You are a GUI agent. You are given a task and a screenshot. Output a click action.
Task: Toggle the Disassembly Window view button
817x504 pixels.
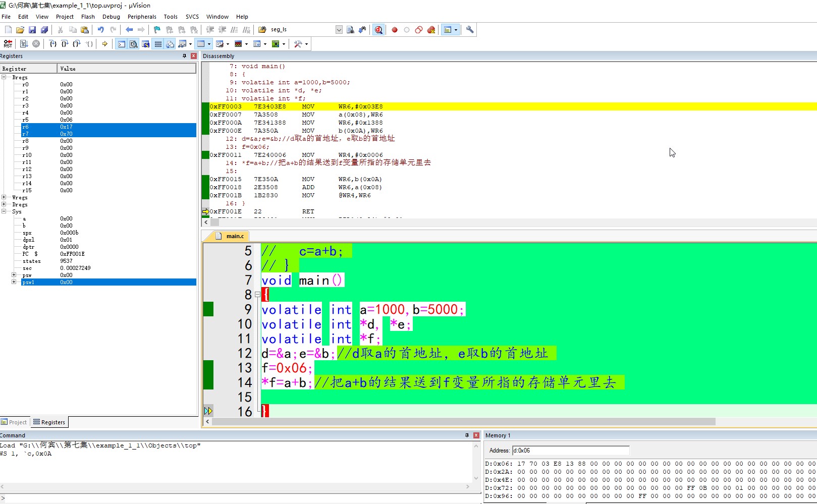[x=133, y=44]
